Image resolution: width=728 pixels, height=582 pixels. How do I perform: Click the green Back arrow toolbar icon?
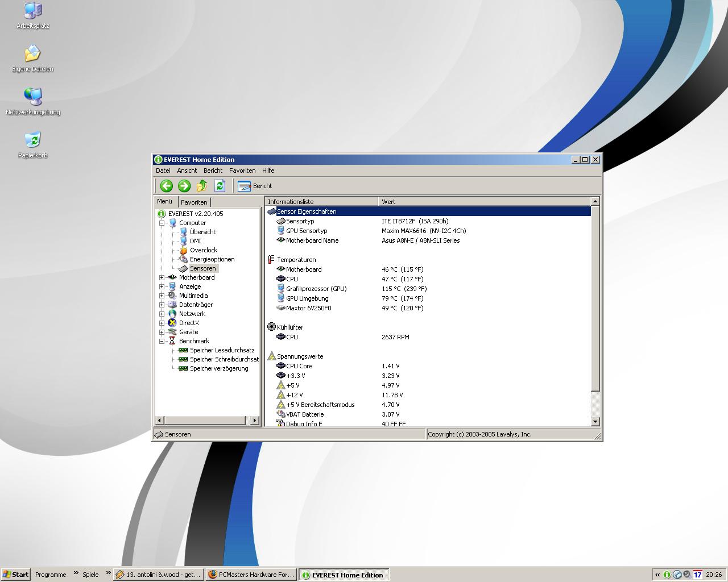tap(166, 186)
